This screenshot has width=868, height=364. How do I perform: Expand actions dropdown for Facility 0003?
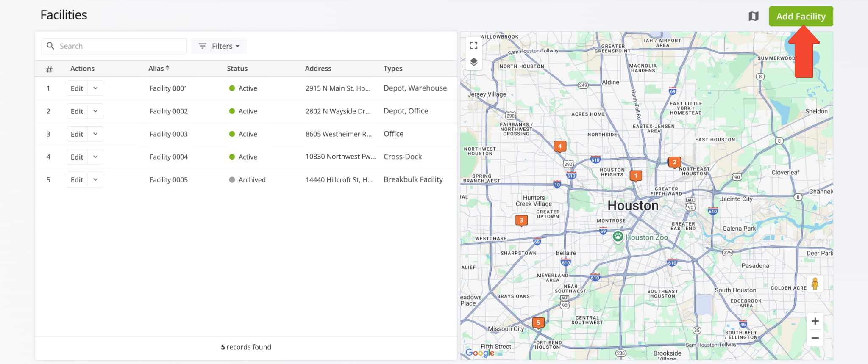click(95, 134)
